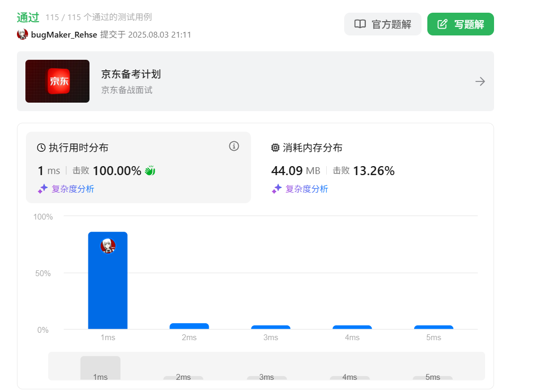
Task: Click the 官方题解 button
Action: pyautogui.click(x=382, y=24)
